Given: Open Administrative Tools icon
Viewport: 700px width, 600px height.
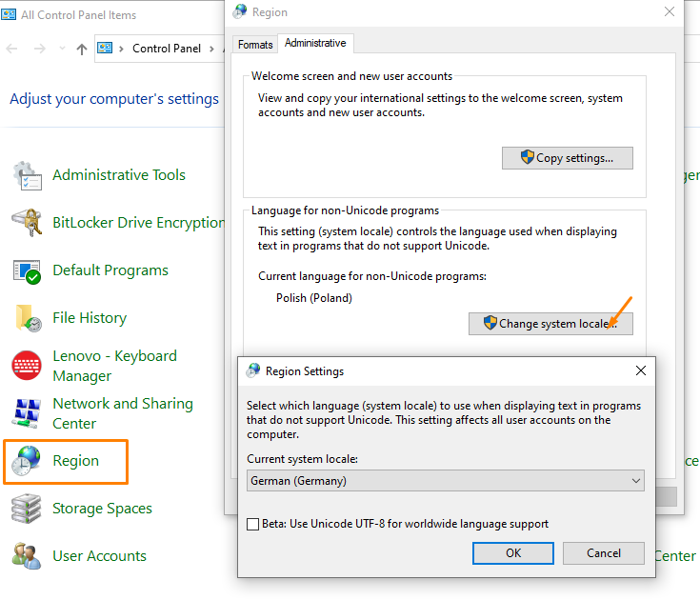Looking at the screenshot, I should click(28, 176).
